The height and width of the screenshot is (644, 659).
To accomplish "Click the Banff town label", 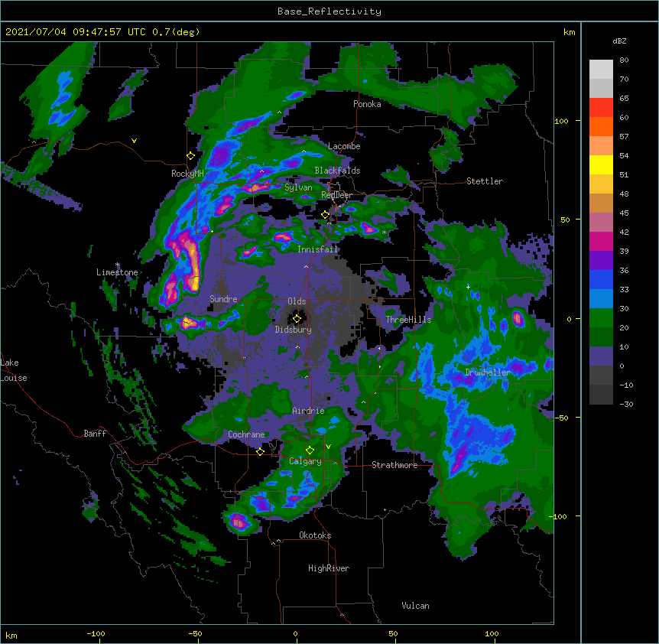I will click(x=95, y=434).
